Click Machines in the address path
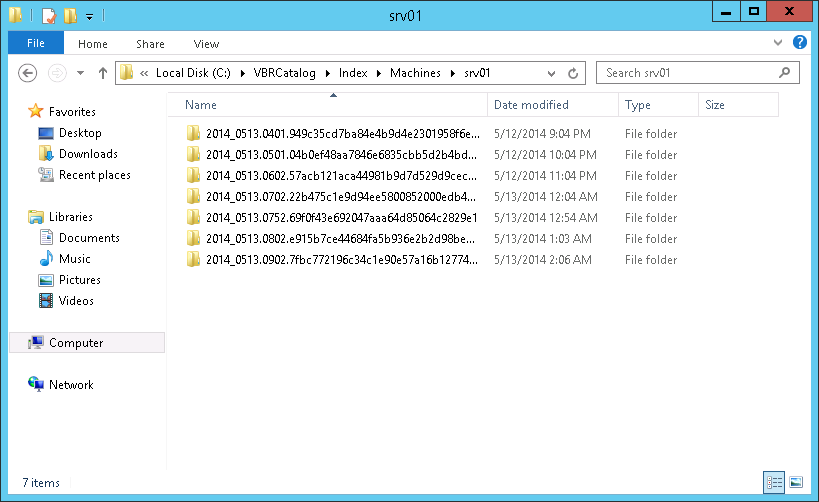819x502 pixels. point(415,73)
